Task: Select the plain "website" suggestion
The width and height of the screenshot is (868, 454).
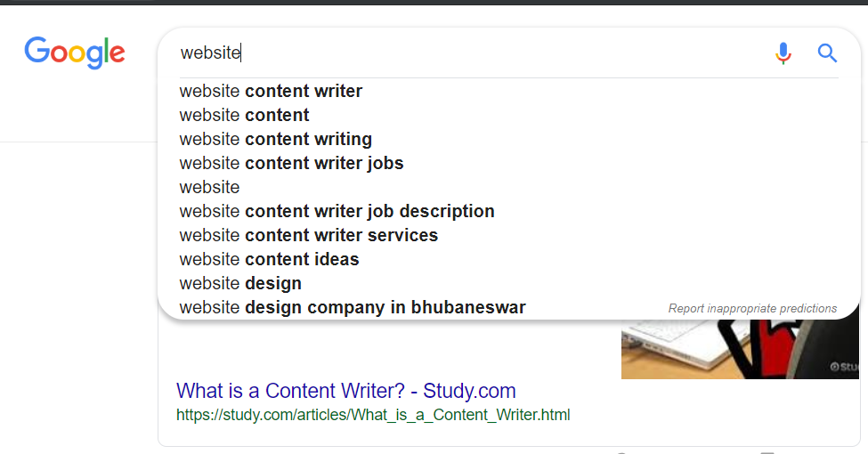Action: 209,187
